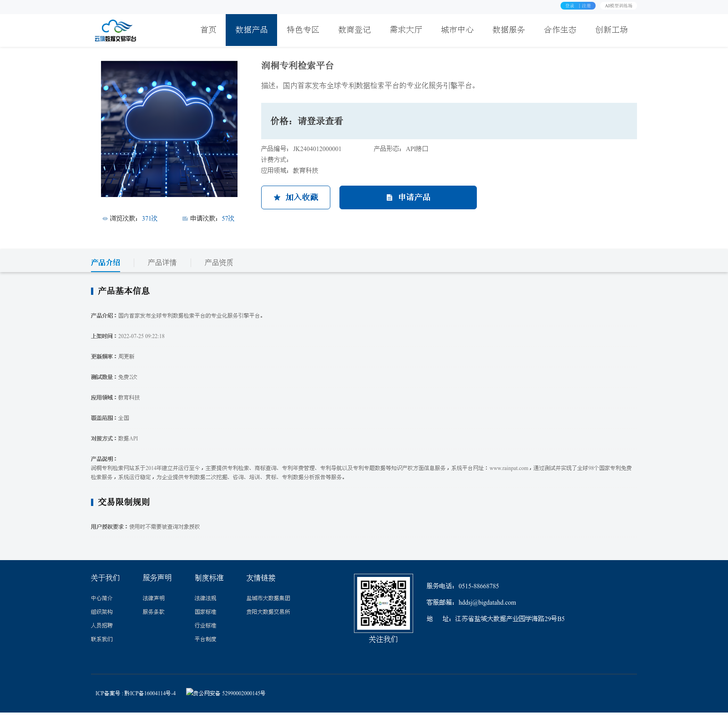728x728 pixels.
Task: Click phone number 0515-88668785
Action: pos(479,586)
